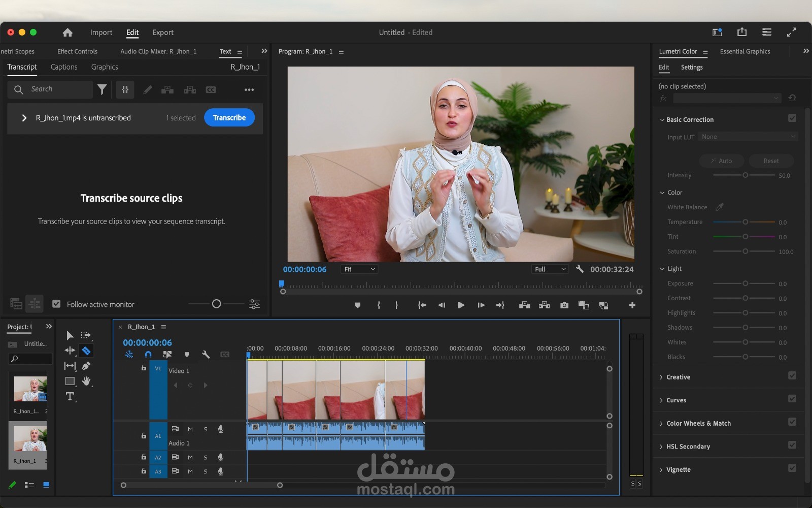Collapse the Light section

[662, 269]
